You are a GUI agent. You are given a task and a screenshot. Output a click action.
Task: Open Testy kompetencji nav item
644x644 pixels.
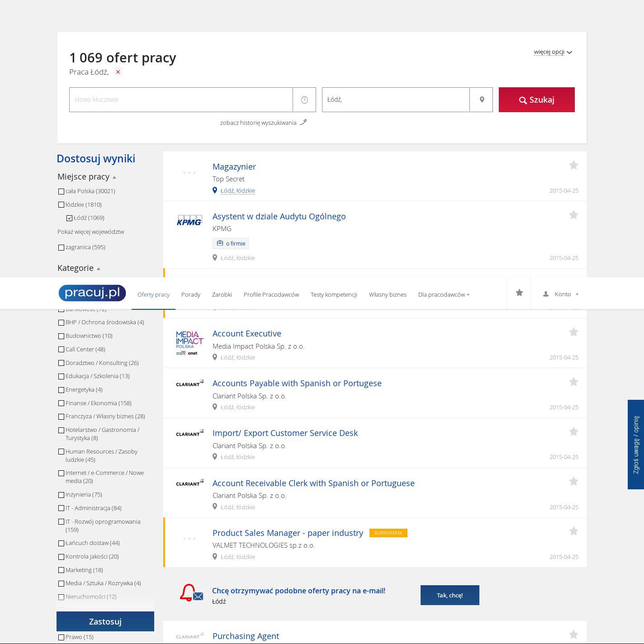point(334,294)
